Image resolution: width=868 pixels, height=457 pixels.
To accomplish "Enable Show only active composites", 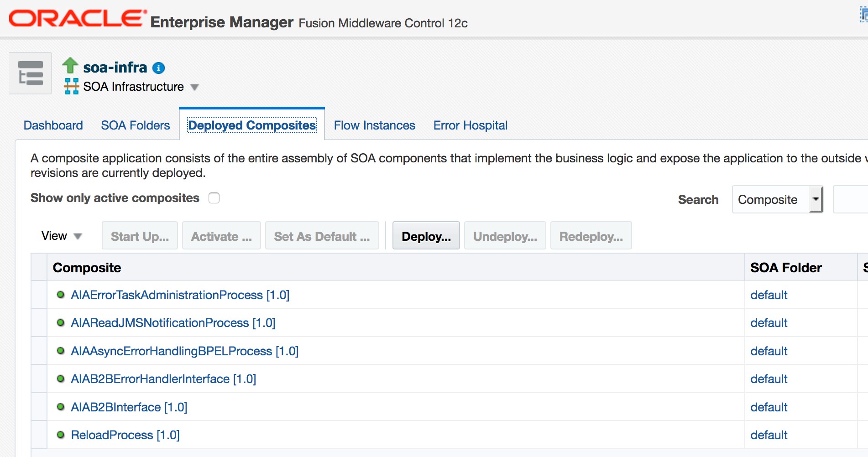I will pos(214,197).
